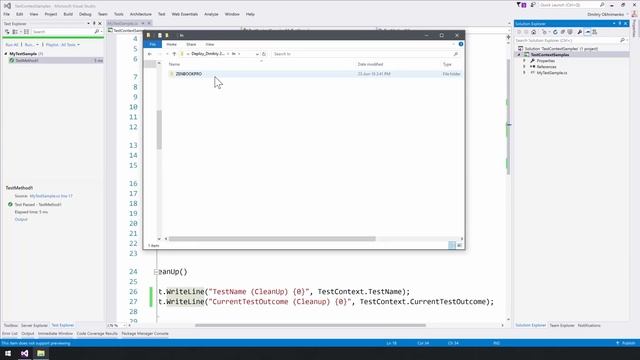Viewport: 640px width, 360px height.
Task: Switch to Server Explorer tab
Action: (34, 325)
